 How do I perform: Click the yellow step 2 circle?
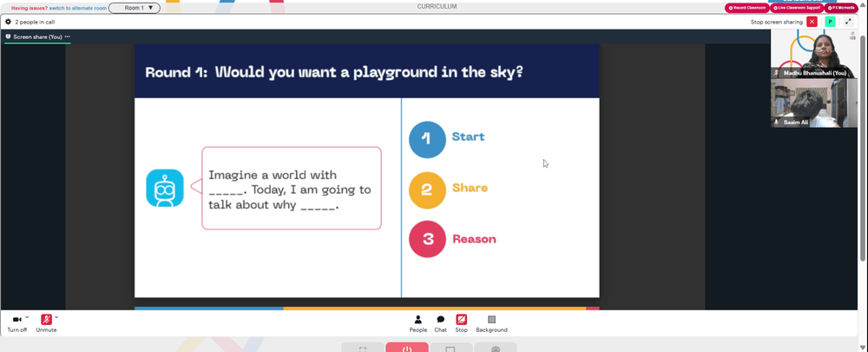427,190
